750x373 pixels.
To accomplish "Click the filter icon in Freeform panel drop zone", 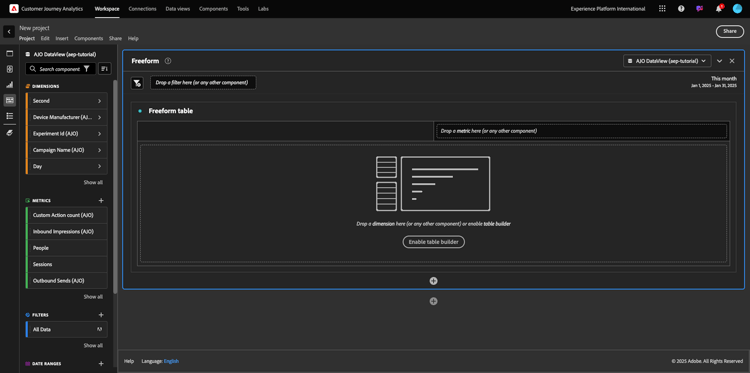I will [137, 83].
